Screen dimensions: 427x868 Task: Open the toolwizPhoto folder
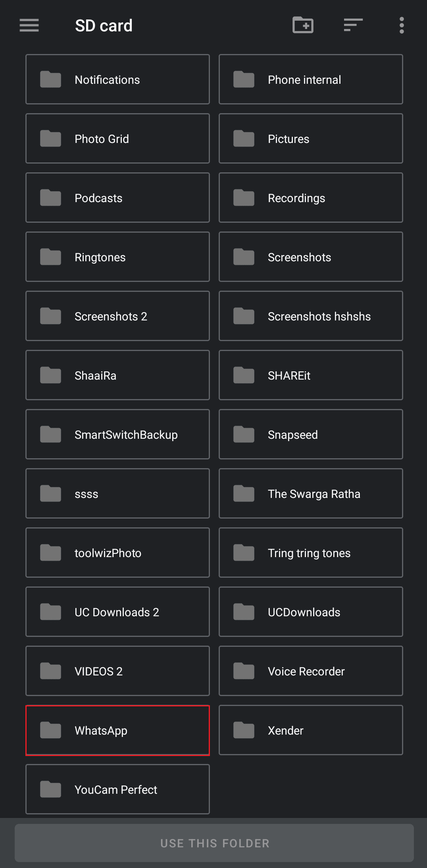[x=117, y=553]
